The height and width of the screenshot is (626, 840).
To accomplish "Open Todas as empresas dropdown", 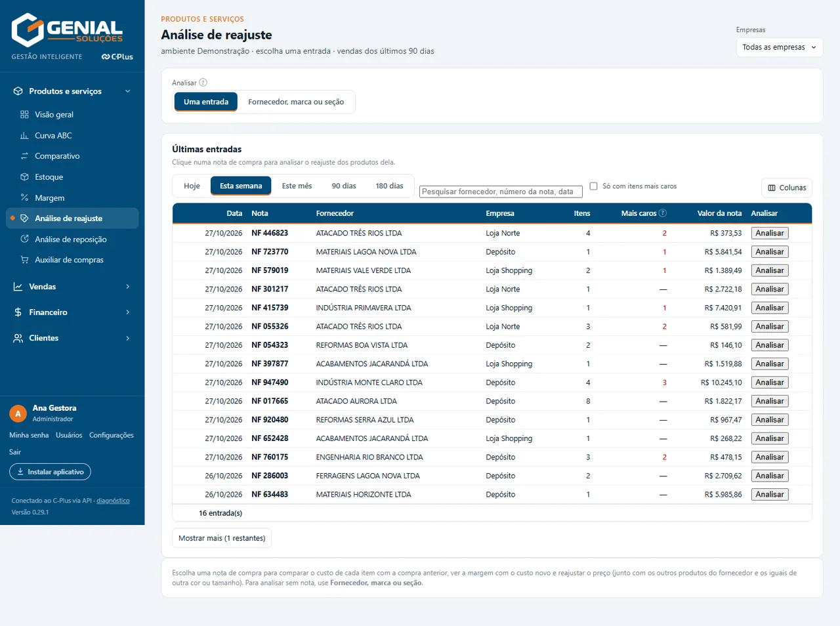I will 779,47.
